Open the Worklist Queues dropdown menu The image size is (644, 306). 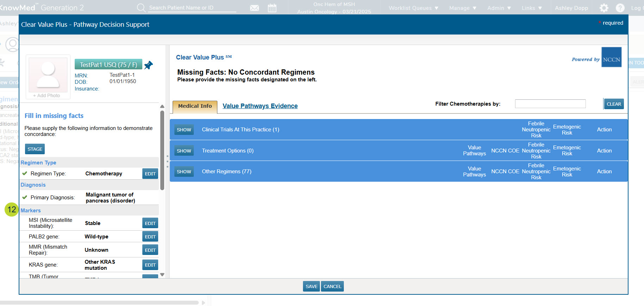pos(413,8)
